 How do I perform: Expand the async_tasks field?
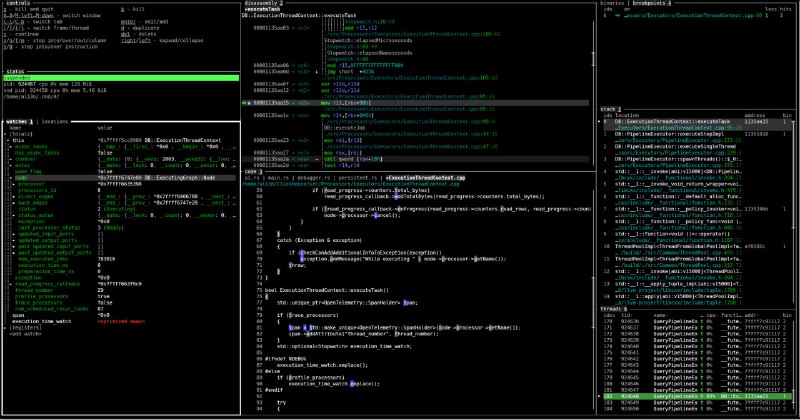pos(12,146)
